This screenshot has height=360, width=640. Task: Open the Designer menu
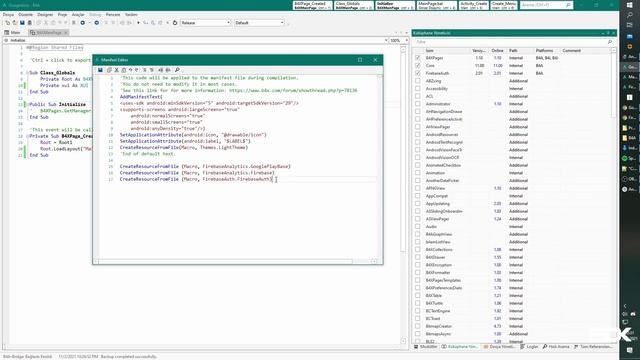45,15
